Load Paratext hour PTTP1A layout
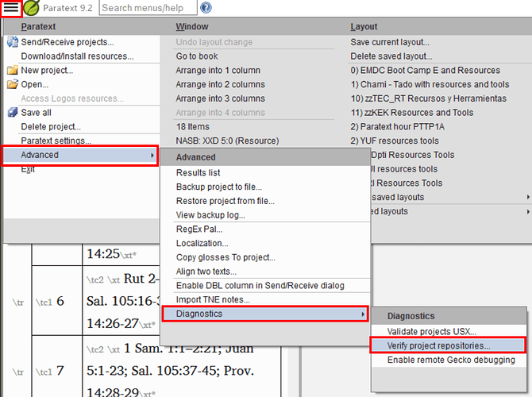This screenshot has height=397, width=532. 397,126
